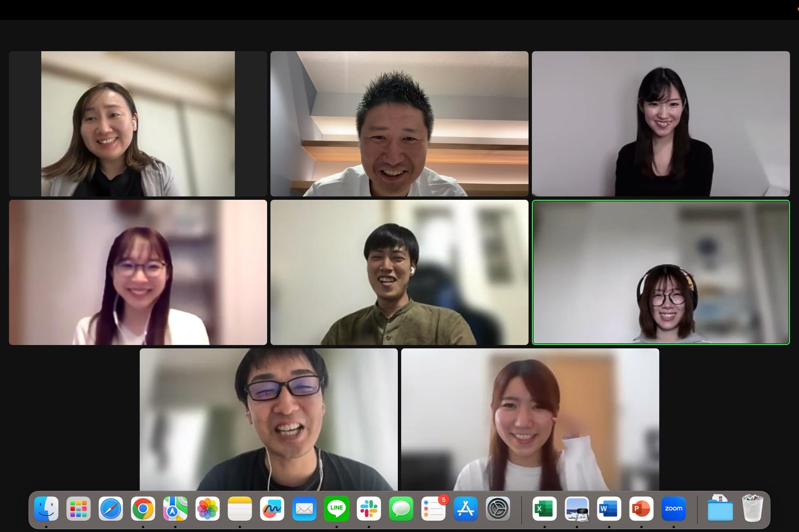
Task: Open Reminders with 5 badge
Action: [433, 508]
